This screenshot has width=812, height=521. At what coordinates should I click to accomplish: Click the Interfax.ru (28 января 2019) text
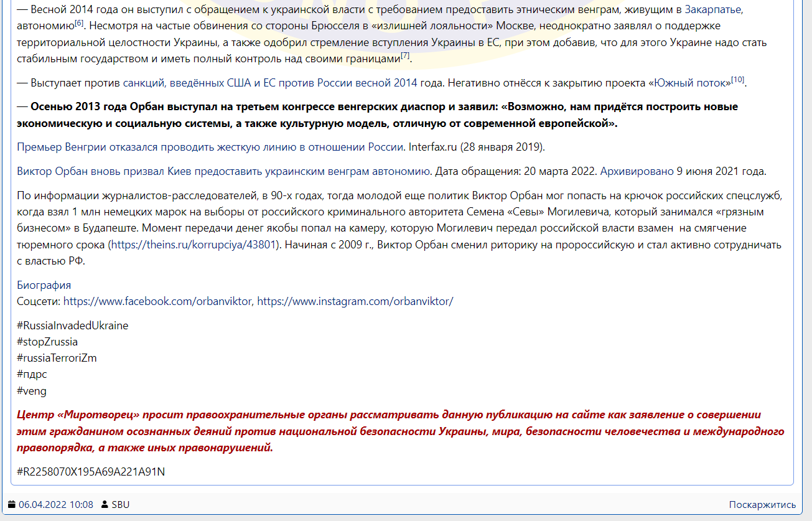tap(477, 148)
